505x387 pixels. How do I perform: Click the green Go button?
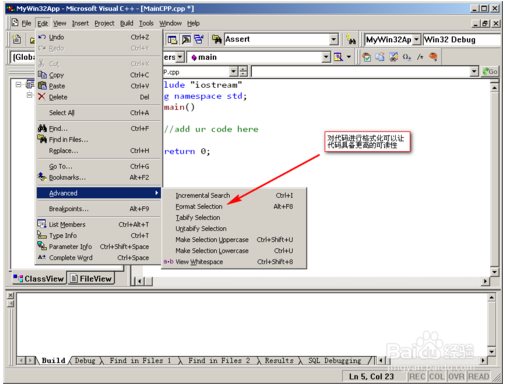tap(490, 71)
